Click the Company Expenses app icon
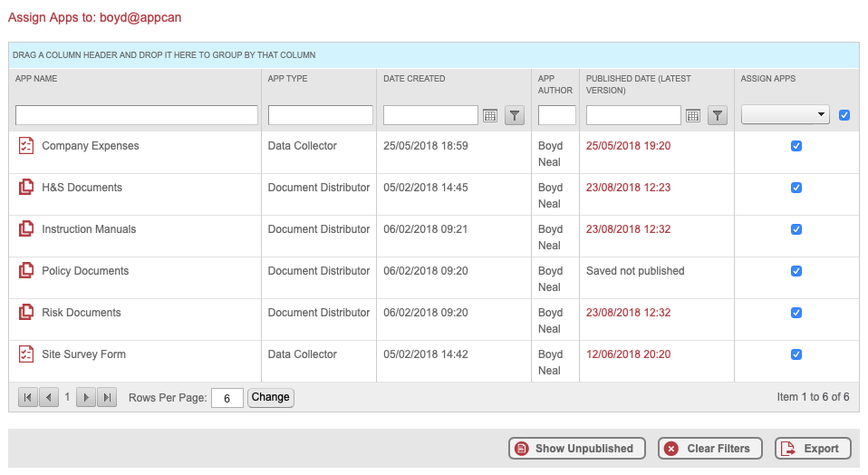 click(x=26, y=146)
